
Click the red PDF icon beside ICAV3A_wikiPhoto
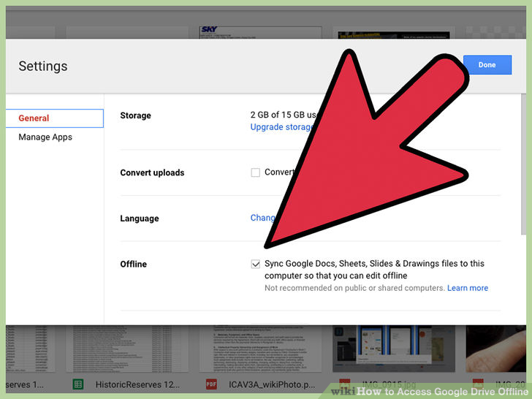coord(211,384)
